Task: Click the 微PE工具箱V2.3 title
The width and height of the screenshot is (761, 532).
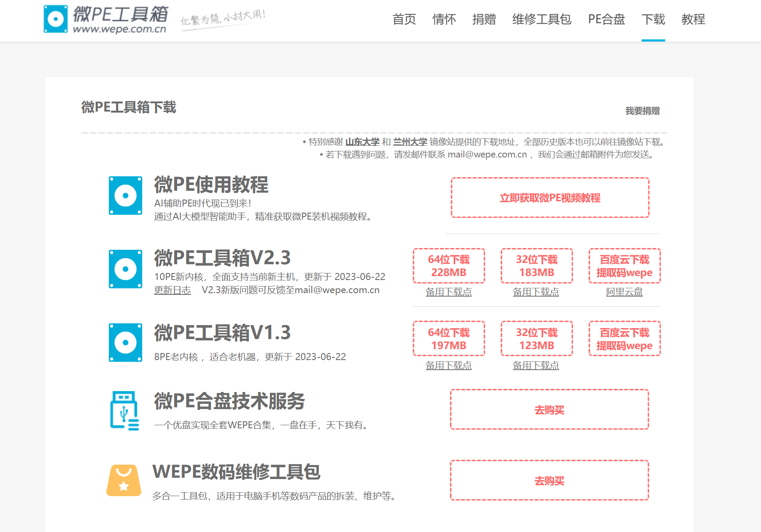Action: coord(222,258)
